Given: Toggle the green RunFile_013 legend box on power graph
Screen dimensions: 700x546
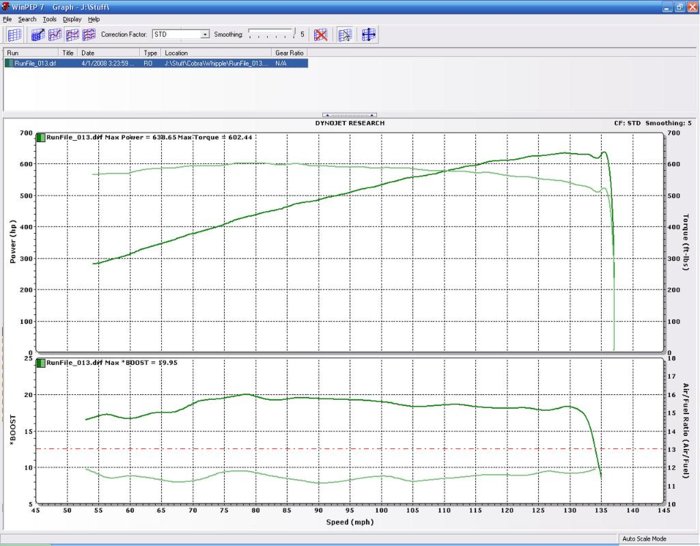Looking at the screenshot, I should pos(41,136).
